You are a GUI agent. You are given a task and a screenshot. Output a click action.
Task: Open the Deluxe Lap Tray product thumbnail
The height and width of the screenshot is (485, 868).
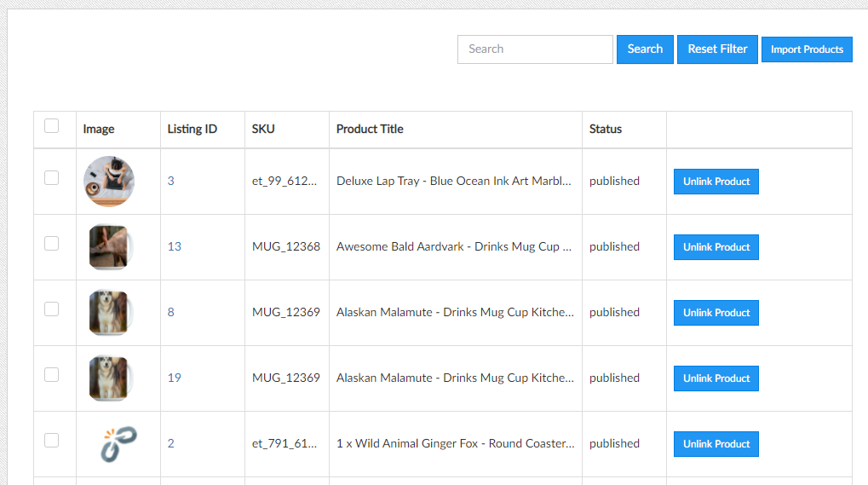109,181
